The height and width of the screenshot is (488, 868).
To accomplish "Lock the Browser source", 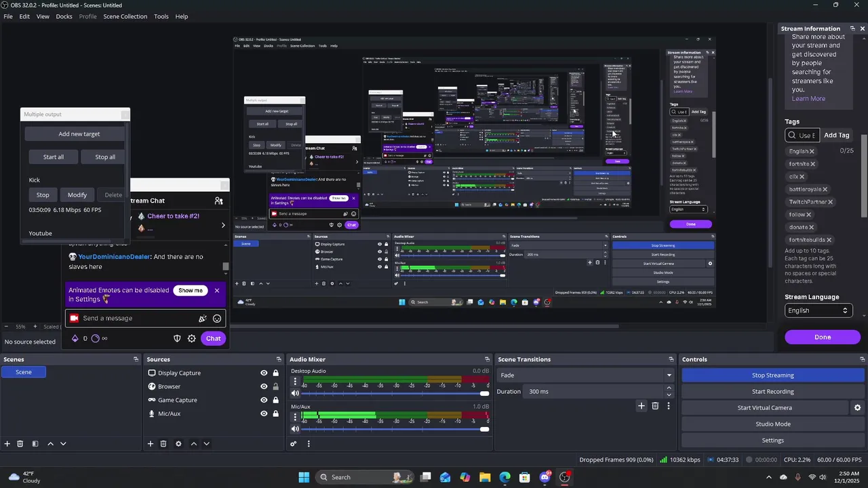I will 275,386.
